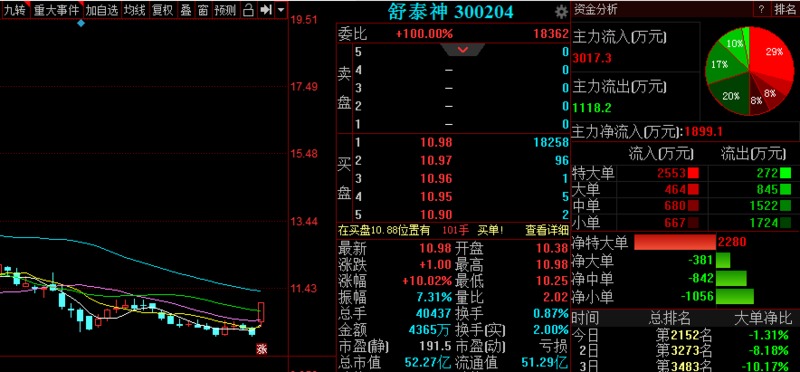Viewport: 800px width, 372px height.
Task: Click the 排名 ranking button
Action: (785, 9)
